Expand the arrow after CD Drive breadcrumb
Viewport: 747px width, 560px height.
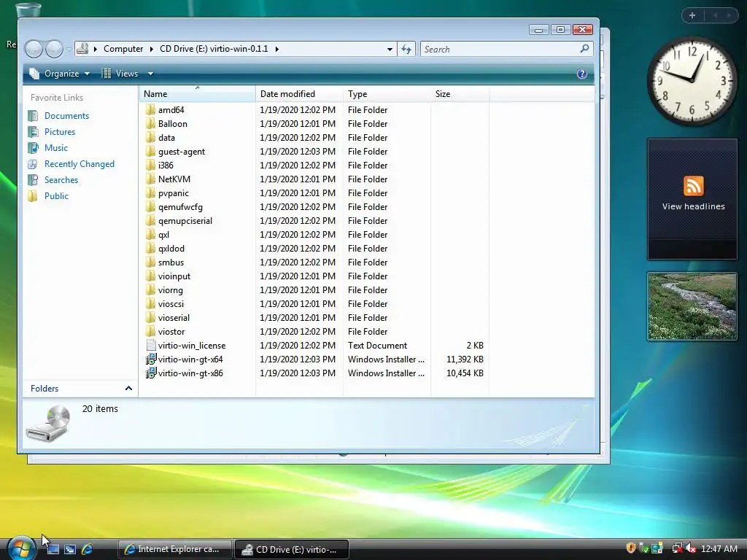pyautogui.click(x=276, y=49)
